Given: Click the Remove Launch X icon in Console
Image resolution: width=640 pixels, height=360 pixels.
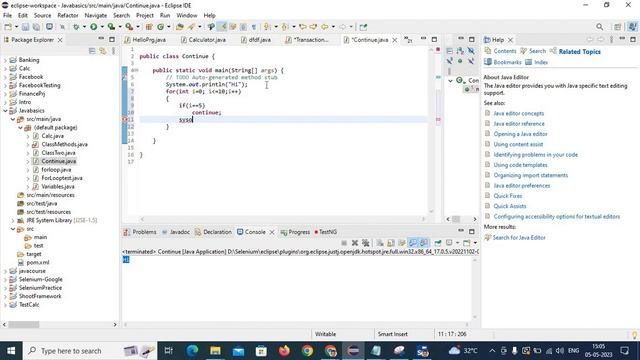Looking at the screenshot, I should coord(355,243).
